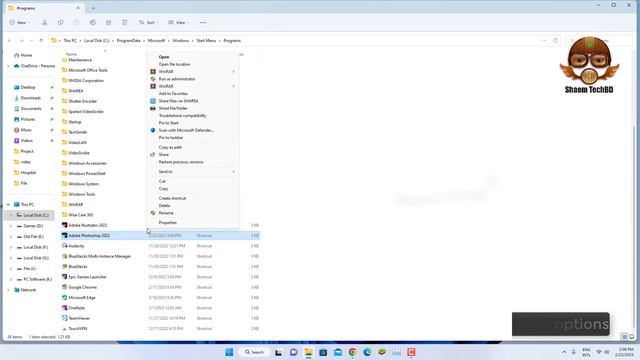Switch to details view with status bar toggle
Screen dimensions: 640x360
(x=624, y=337)
